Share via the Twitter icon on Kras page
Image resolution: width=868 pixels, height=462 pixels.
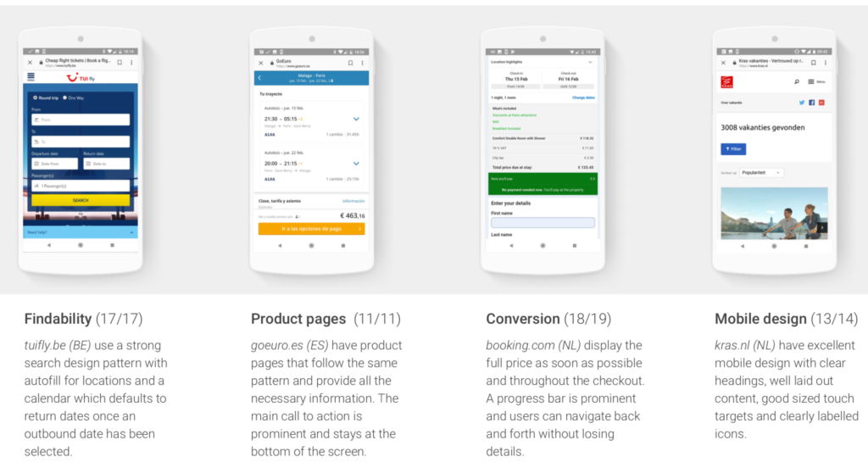pyautogui.click(x=802, y=103)
